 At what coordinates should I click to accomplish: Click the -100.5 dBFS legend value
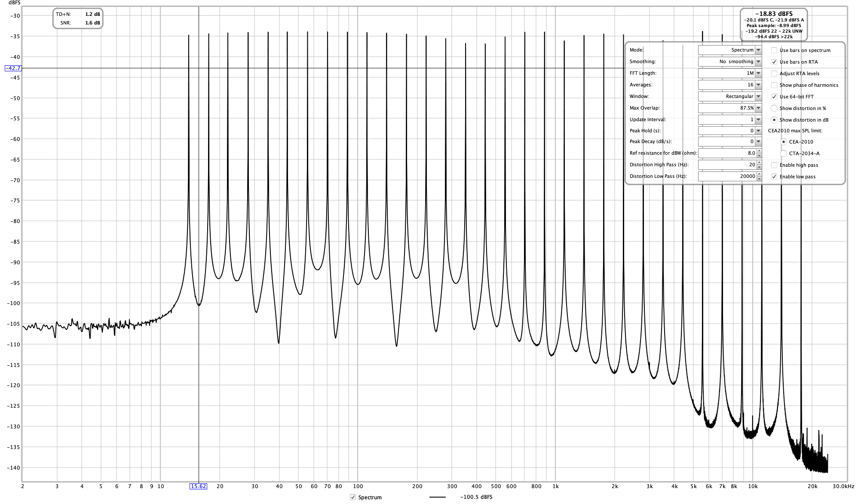click(x=476, y=497)
